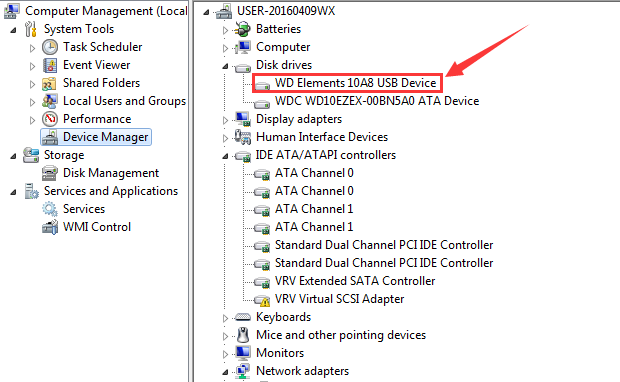Click the Task Scheduler clock icon
The width and height of the screenshot is (620, 382).
coord(50,47)
